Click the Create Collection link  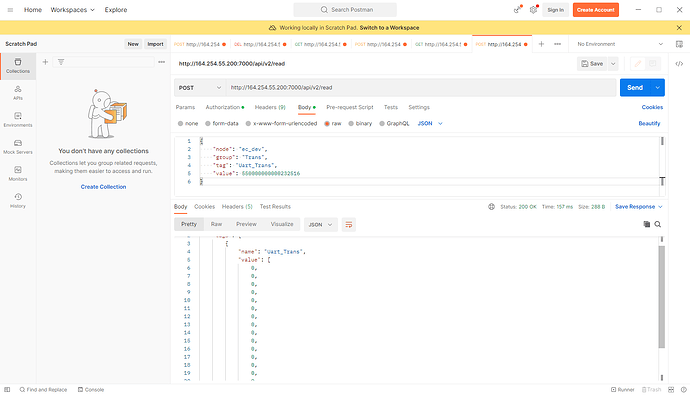[103, 187]
